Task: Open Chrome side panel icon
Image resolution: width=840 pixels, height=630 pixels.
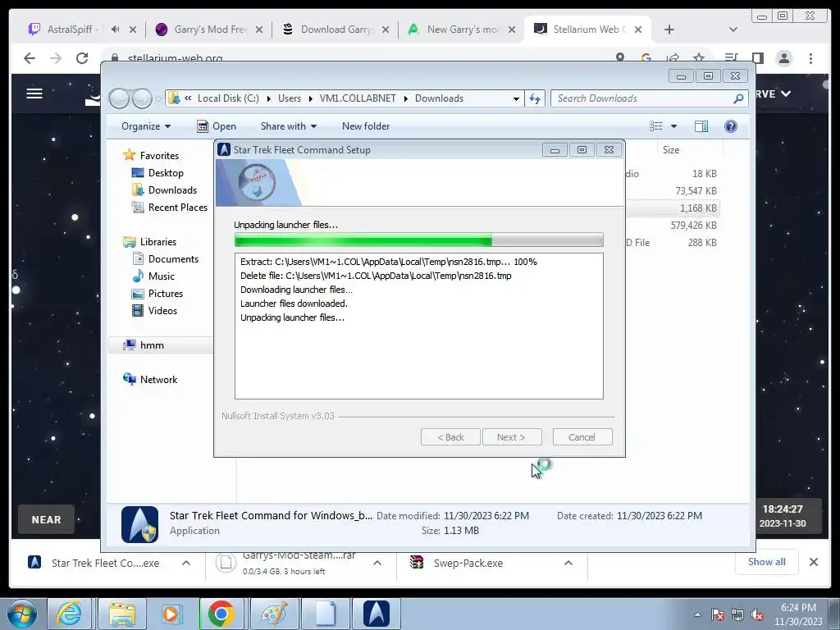Action: click(x=757, y=58)
